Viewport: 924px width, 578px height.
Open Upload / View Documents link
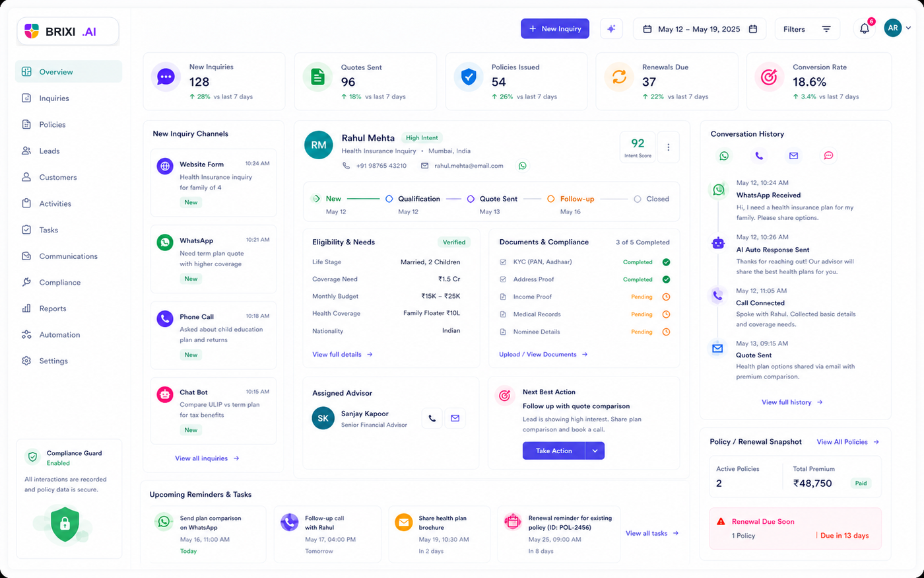tap(543, 355)
